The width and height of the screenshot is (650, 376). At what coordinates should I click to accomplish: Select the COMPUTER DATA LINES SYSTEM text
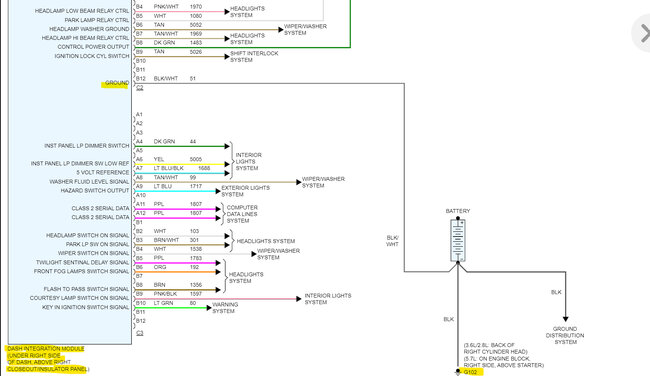[242, 214]
